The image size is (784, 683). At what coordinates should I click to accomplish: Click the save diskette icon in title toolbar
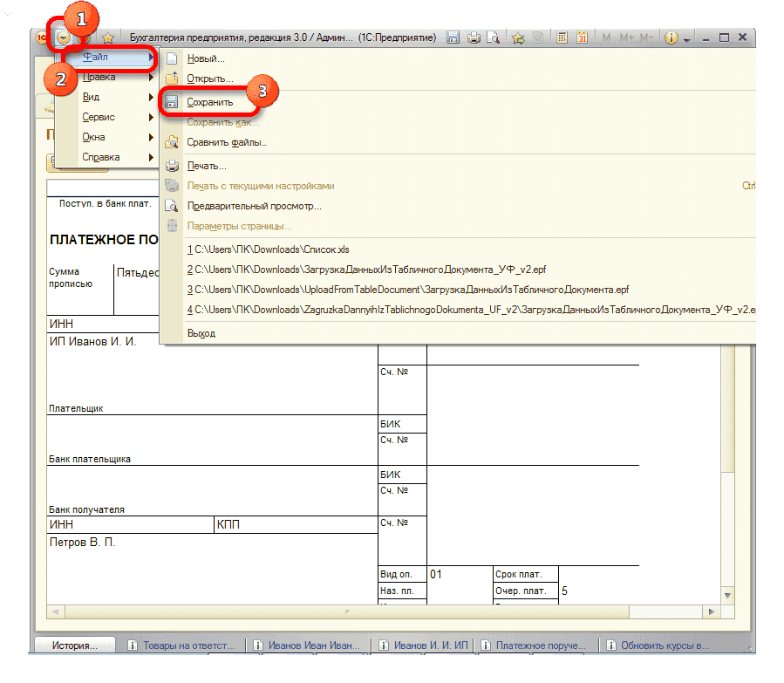(x=453, y=38)
